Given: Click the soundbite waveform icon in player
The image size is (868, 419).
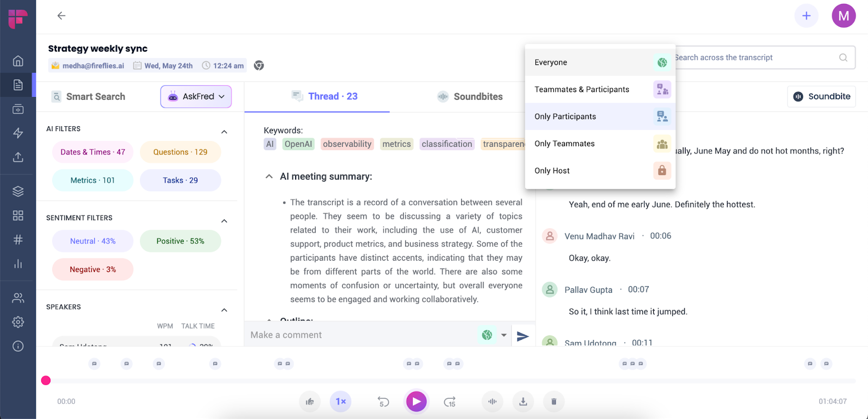Looking at the screenshot, I should tap(492, 402).
